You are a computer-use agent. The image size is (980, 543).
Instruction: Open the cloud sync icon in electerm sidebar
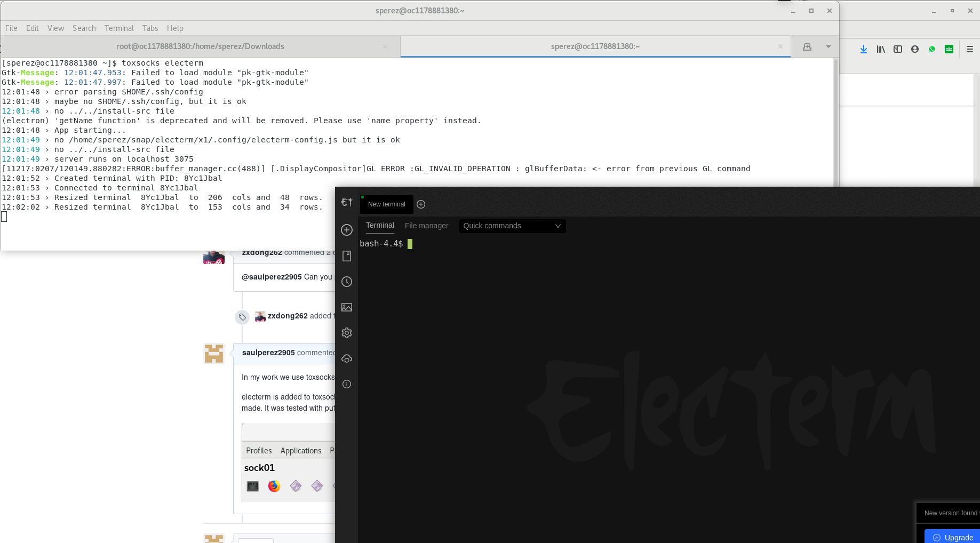(x=347, y=358)
